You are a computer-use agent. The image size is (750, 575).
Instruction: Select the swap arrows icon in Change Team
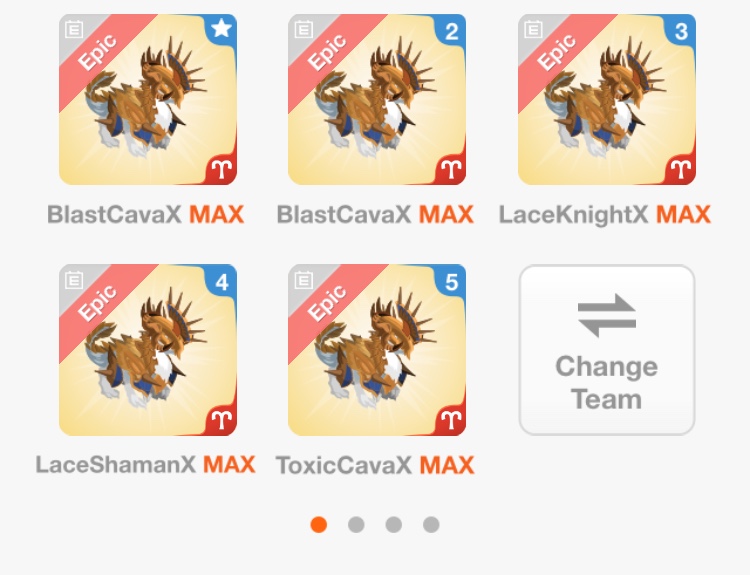pyautogui.click(x=607, y=315)
